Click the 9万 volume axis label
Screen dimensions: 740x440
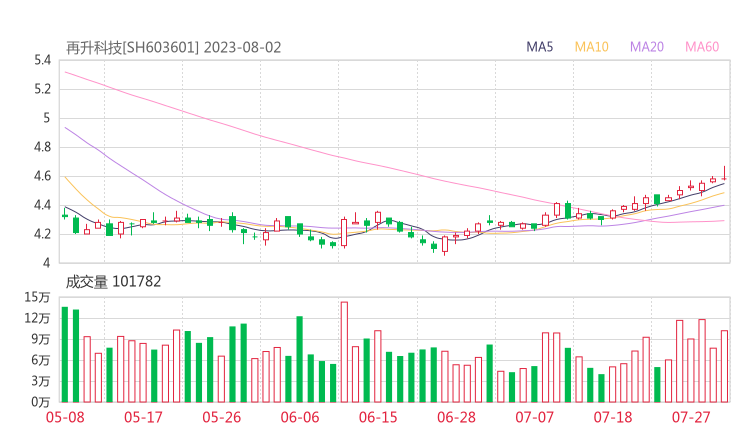point(41,339)
